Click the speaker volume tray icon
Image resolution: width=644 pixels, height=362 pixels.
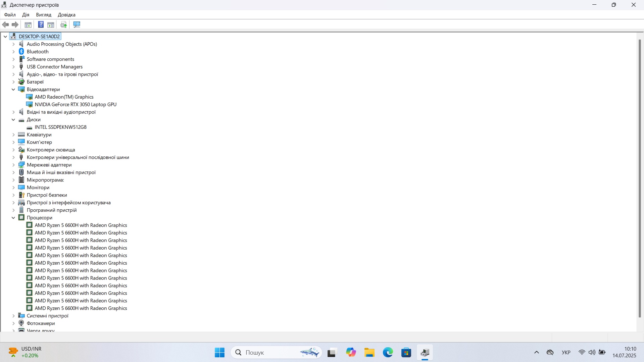pos(592,352)
